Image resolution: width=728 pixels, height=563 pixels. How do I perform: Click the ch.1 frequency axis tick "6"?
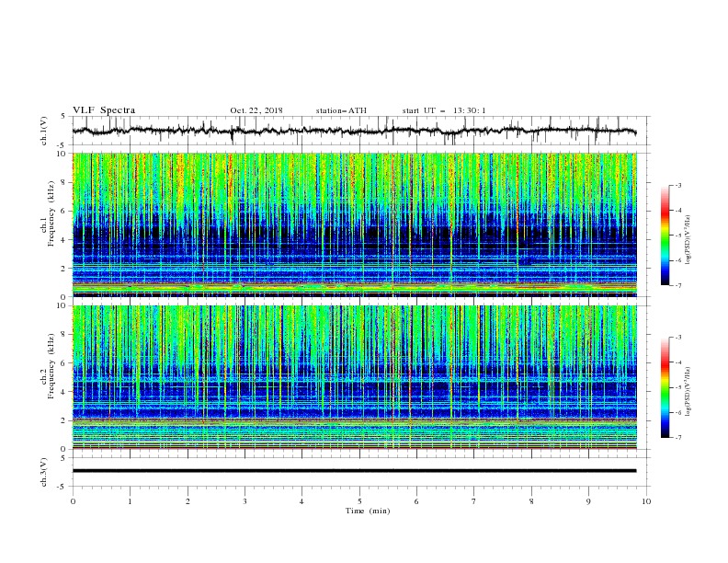(x=64, y=212)
